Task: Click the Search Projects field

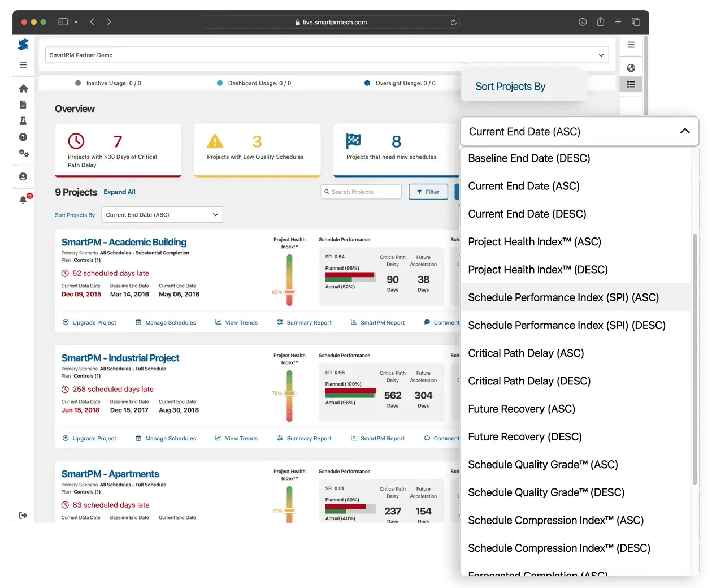Action: coord(361,192)
